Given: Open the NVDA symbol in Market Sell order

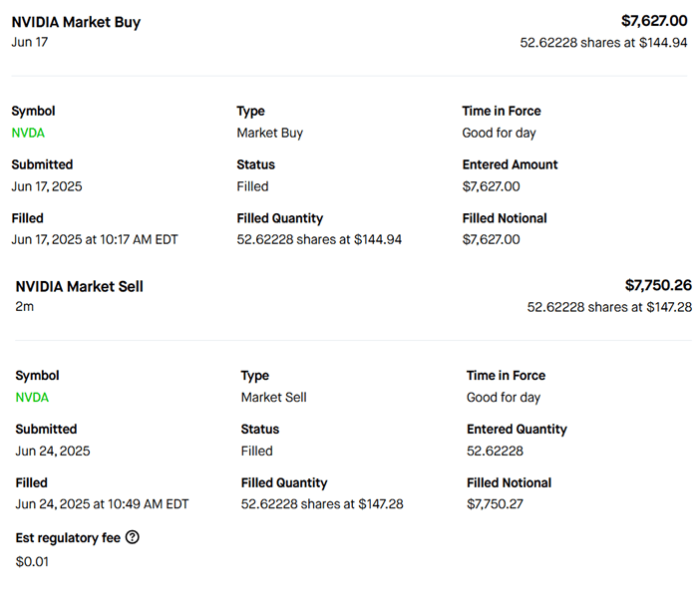Looking at the screenshot, I should (x=32, y=398).
